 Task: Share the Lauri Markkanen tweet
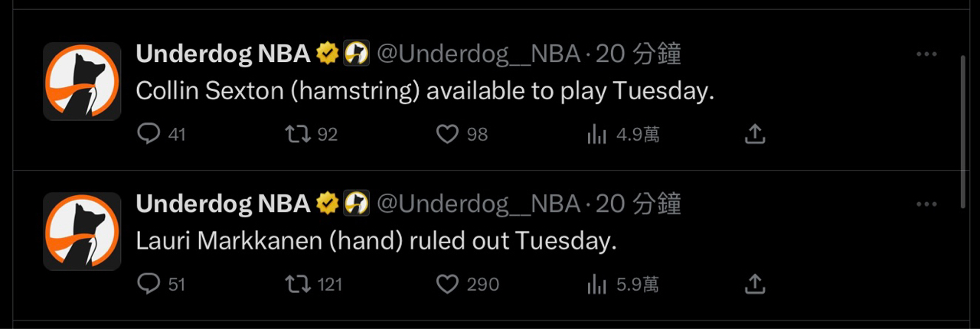click(x=755, y=285)
